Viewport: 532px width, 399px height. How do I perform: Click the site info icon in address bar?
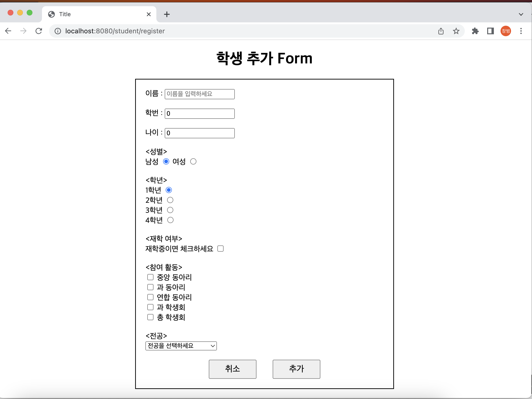point(58,31)
